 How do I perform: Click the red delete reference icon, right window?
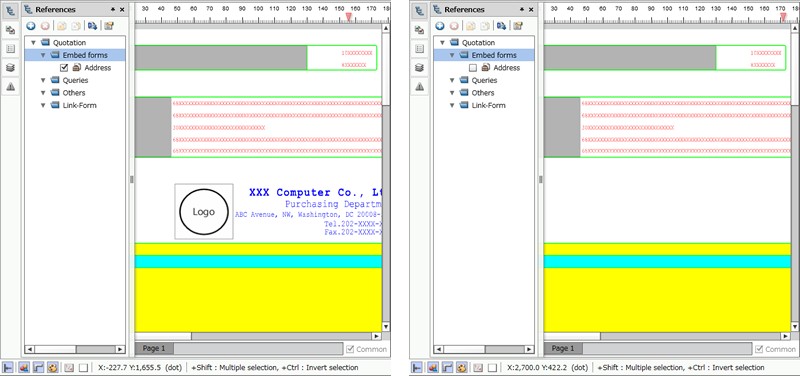click(454, 26)
